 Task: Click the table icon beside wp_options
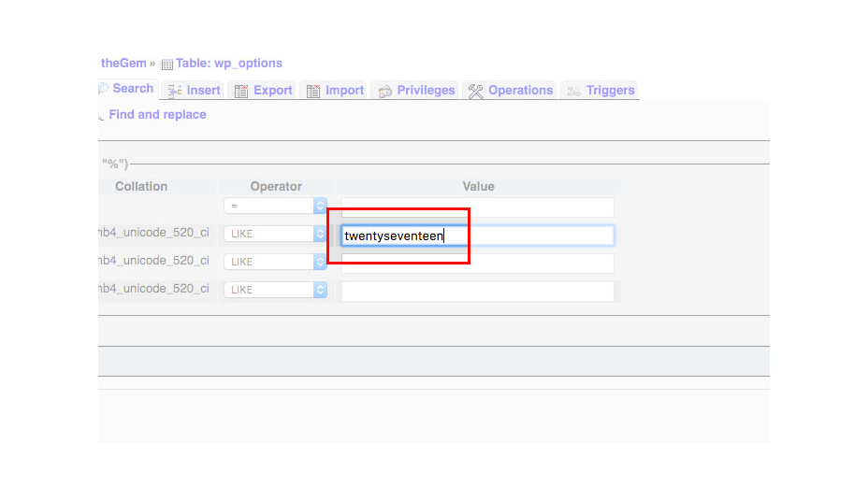pyautogui.click(x=167, y=64)
